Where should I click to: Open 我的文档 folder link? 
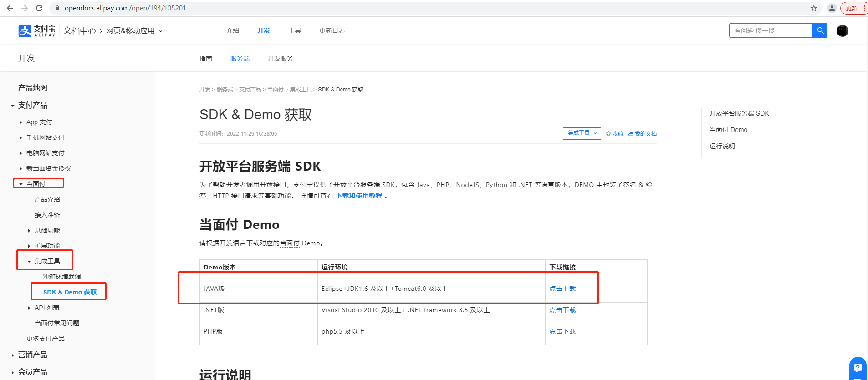642,134
